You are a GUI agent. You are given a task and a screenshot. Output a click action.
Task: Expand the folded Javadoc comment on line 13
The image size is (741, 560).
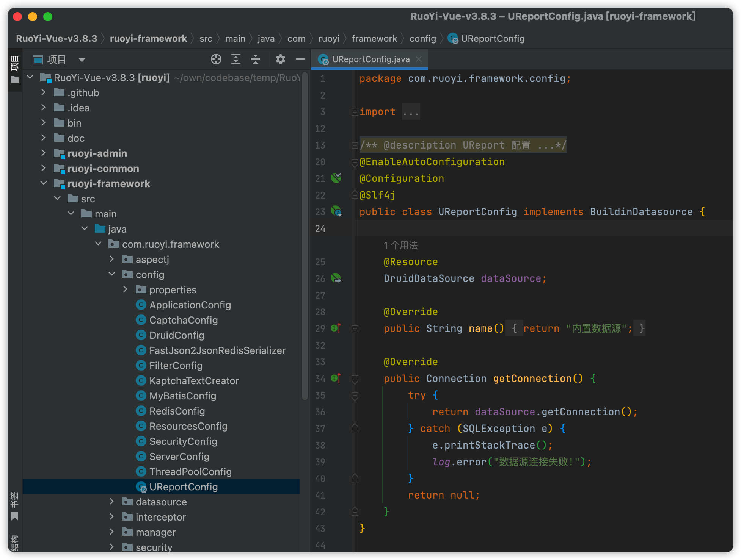pyautogui.click(x=355, y=145)
